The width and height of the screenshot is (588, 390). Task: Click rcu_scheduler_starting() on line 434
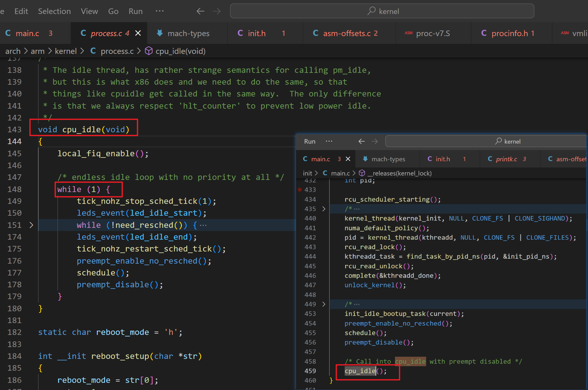[393, 199]
